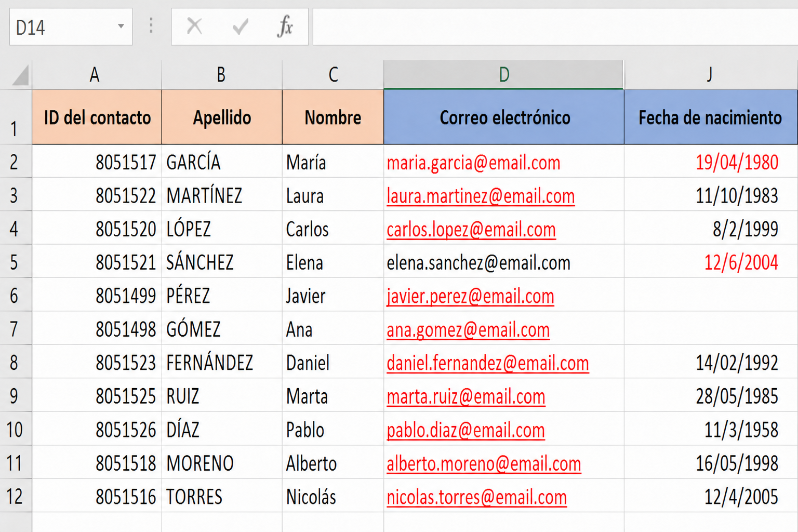Open link nicolas.torres@email.com
The width and height of the screenshot is (798, 532).
(x=476, y=497)
